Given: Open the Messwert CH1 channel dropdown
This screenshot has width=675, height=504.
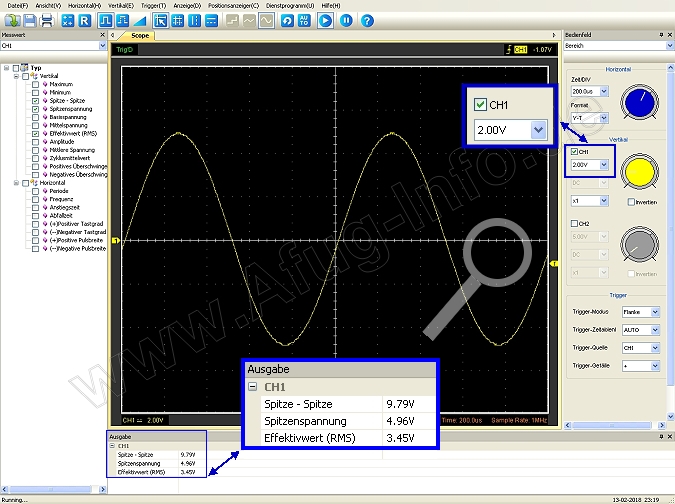Looking at the screenshot, I should coord(102,46).
